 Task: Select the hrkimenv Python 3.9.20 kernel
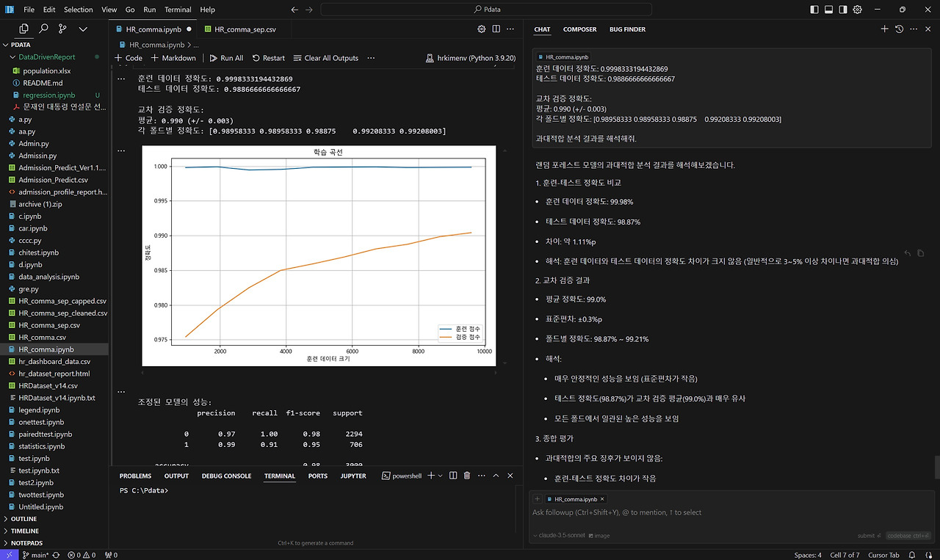(x=471, y=58)
